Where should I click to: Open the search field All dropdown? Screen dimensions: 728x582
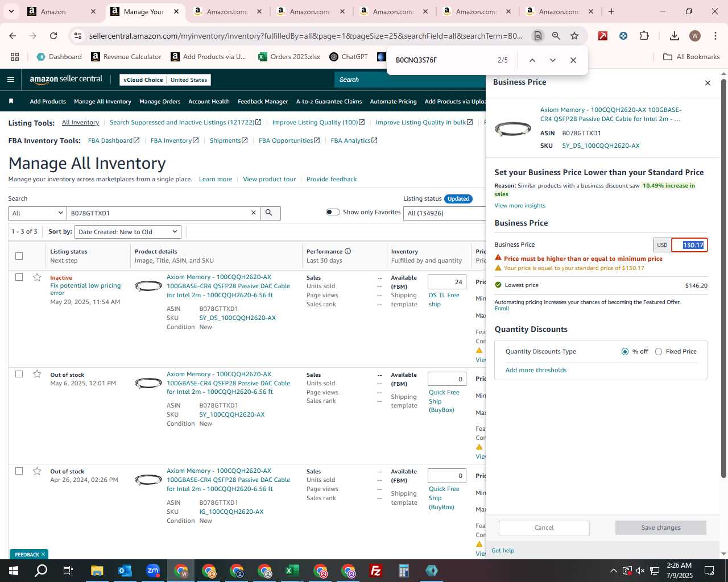click(x=38, y=213)
